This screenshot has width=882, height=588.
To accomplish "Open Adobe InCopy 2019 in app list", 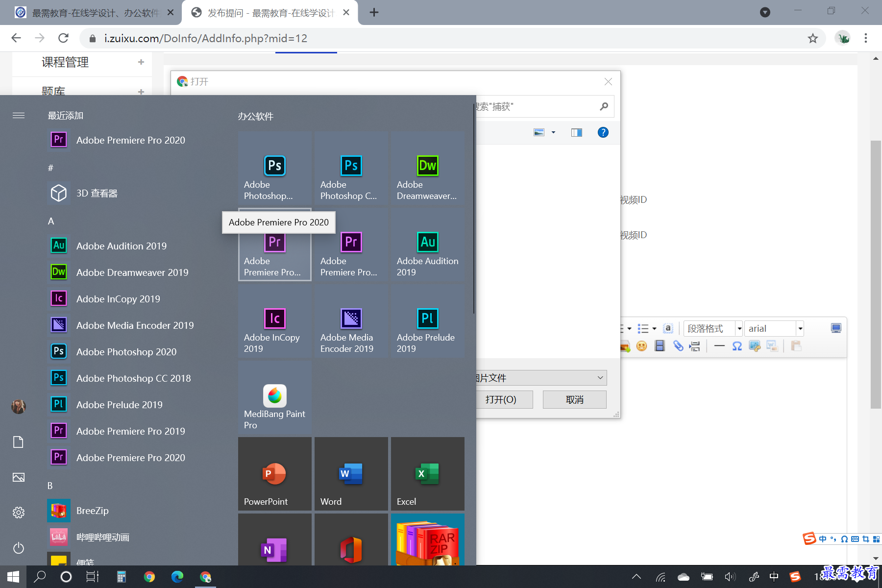I will (x=132, y=299).
